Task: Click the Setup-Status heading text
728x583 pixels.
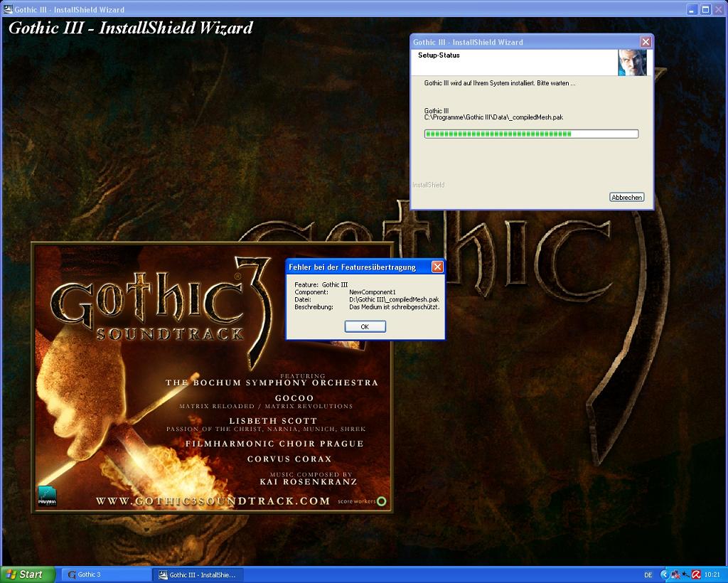Action: click(439, 55)
